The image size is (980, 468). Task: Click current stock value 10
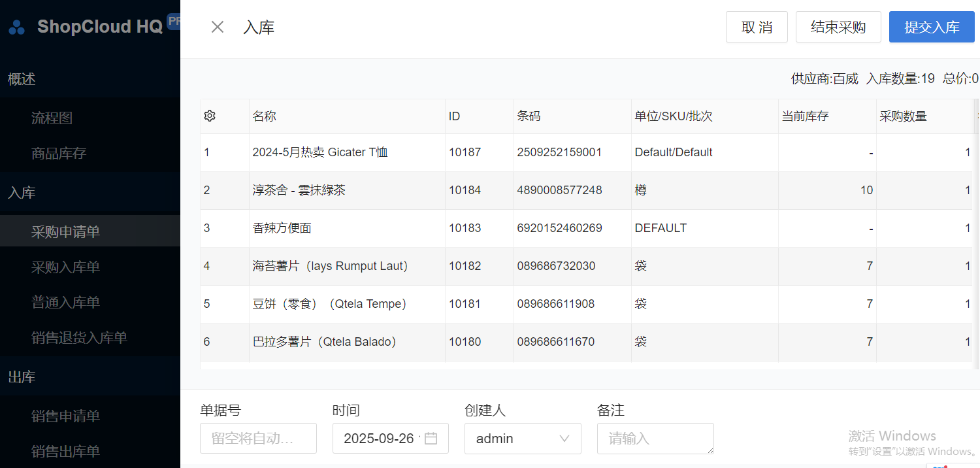click(x=866, y=190)
